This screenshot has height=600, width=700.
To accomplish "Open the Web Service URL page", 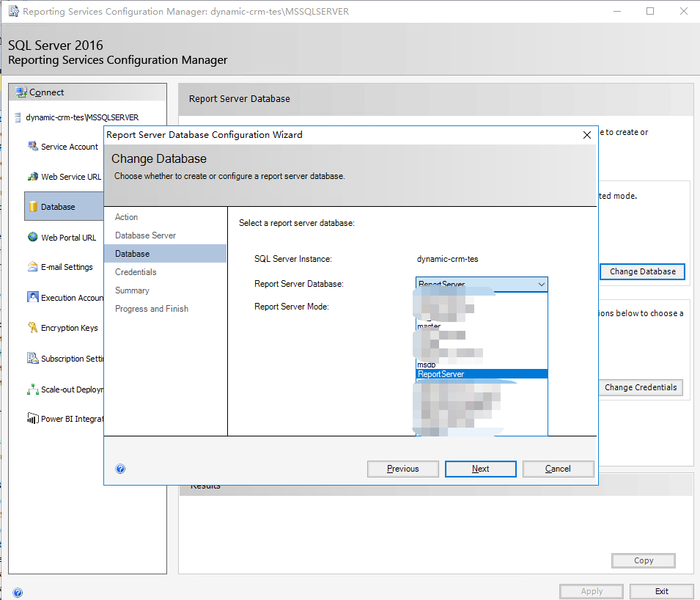I will click(71, 177).
